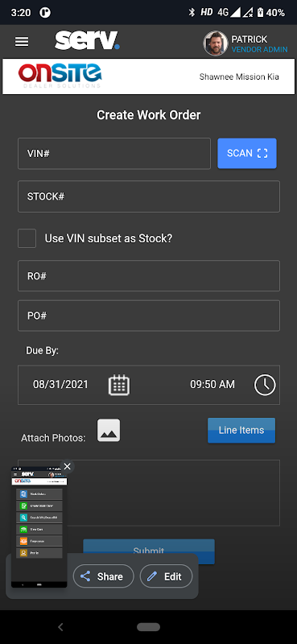Tap the Android back navigation arrow
This screenshot has width=297, height=644.
pos(61,627)
